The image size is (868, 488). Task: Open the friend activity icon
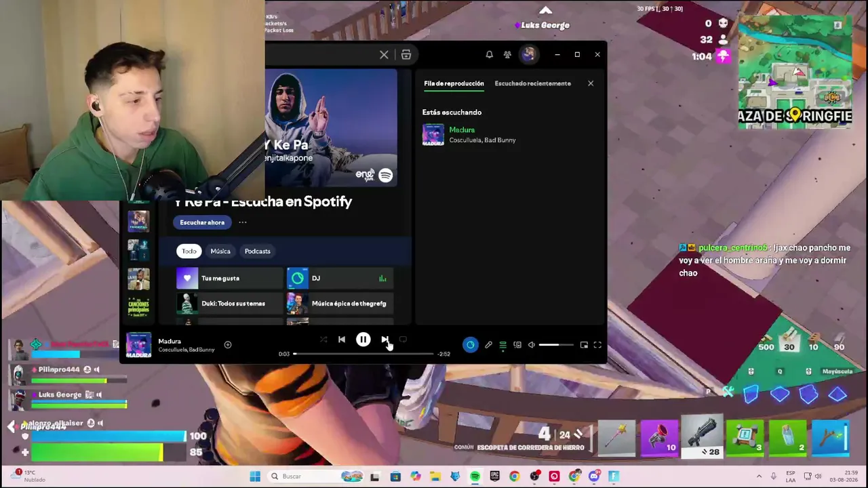pyautogui.click(x=507, y=55)
